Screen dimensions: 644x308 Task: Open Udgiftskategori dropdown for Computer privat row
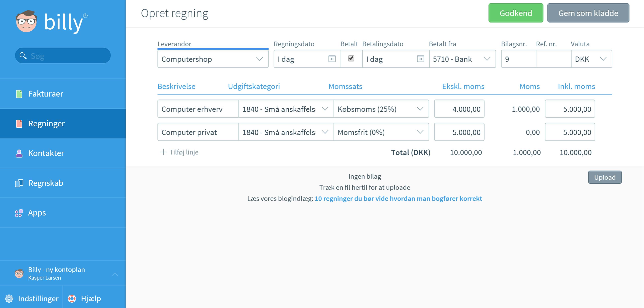286,132
